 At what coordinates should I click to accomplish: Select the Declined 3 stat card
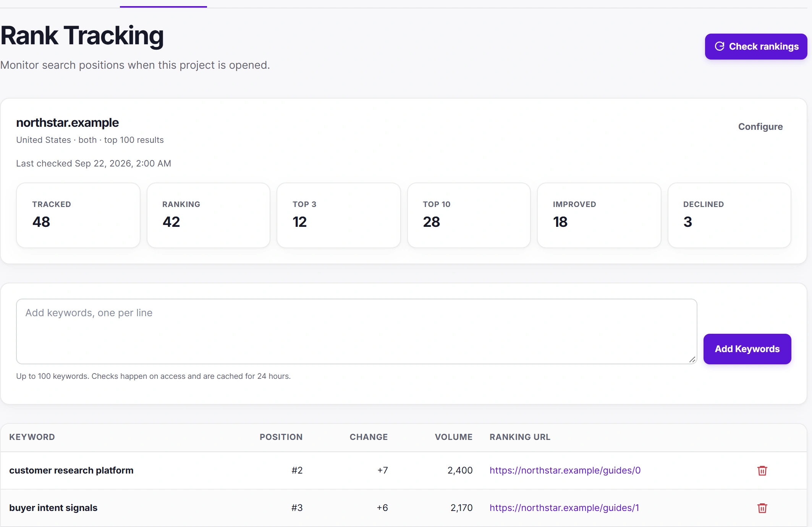(x=730, y=215)
